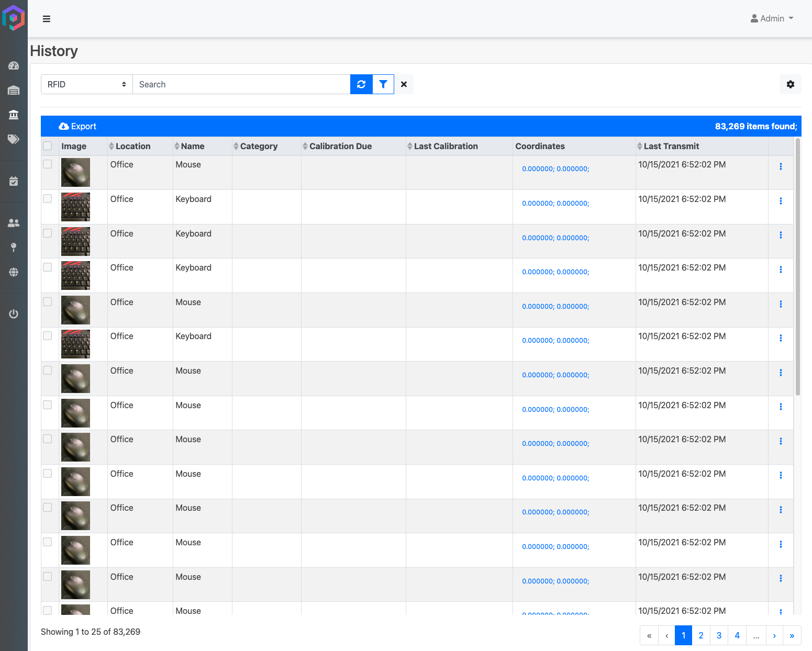Check the first Keyboard row checkbox
812x651 pixels.
pyautogui.click(x=48, y=199)
